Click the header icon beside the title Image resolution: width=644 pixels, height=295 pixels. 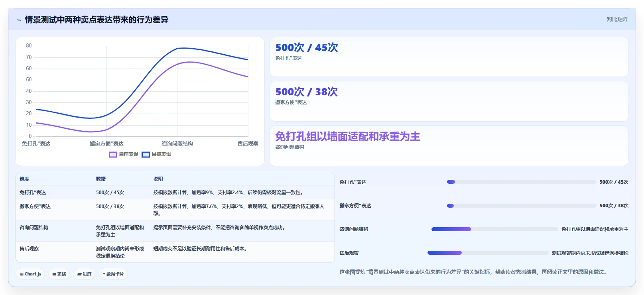(x=19, y=20)
